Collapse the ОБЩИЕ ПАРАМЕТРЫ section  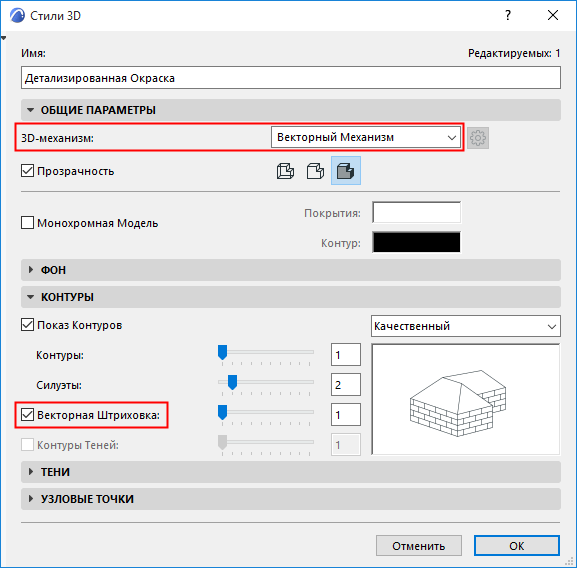click(291, 110)
